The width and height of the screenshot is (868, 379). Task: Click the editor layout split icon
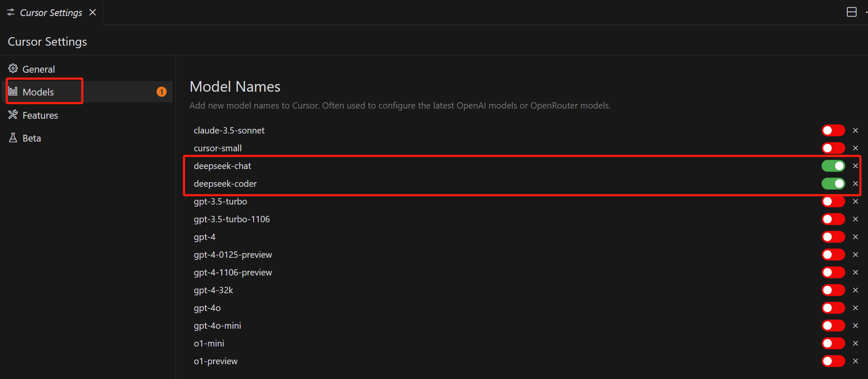pyautogui.click(x=852, y=12)
